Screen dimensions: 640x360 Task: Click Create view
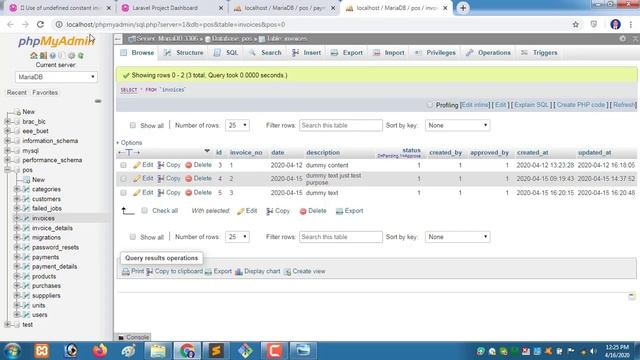(x=304, y=271)
